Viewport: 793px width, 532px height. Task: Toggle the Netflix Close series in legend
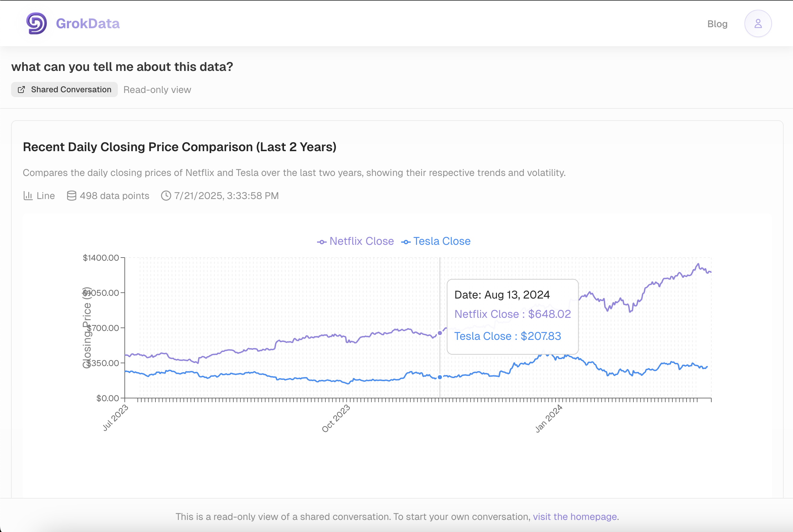coord(355,241)
